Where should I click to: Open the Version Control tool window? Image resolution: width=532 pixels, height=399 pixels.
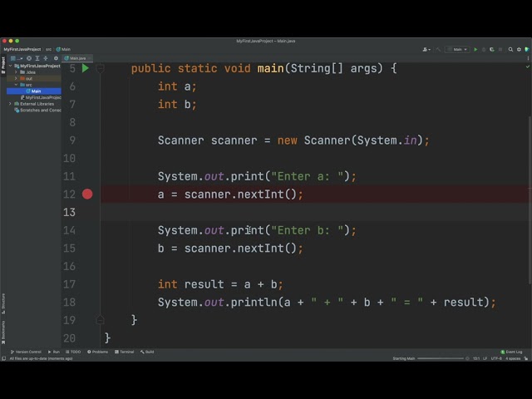(x=26, y=352)
